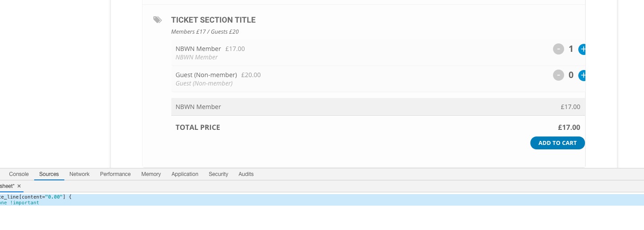The image size is (644, 230).
Task: Switch to the Network tab
Action: [79, 174]
